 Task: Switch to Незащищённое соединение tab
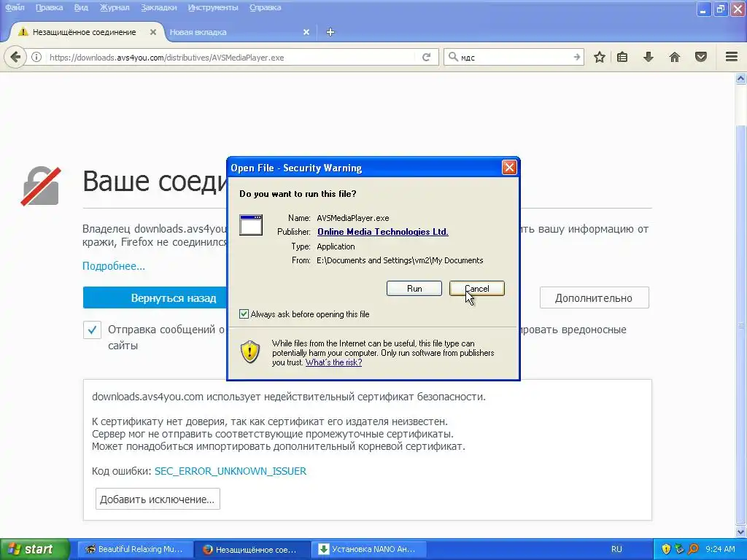pyautogui.click(x=85, y=32)
